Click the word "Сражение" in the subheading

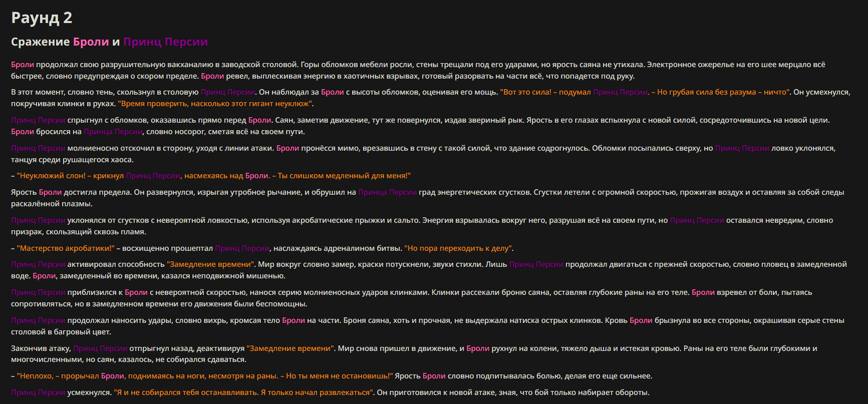coord(41,42)
